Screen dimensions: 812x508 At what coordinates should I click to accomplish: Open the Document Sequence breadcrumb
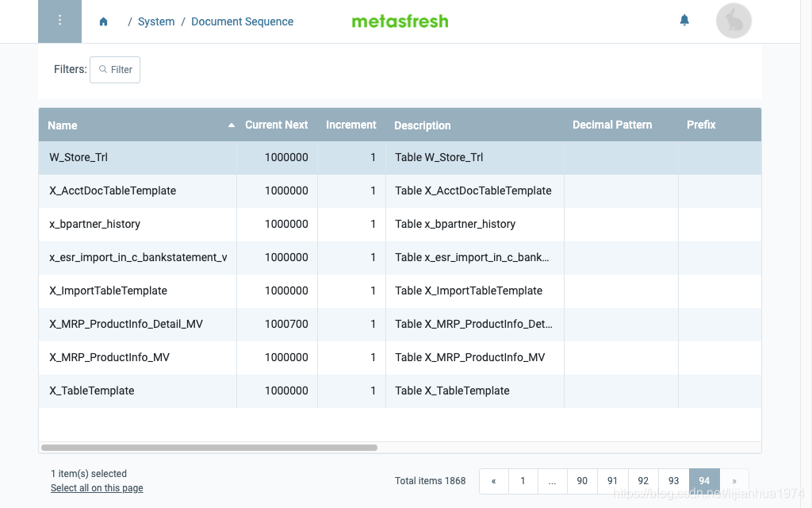click(242, 21)
